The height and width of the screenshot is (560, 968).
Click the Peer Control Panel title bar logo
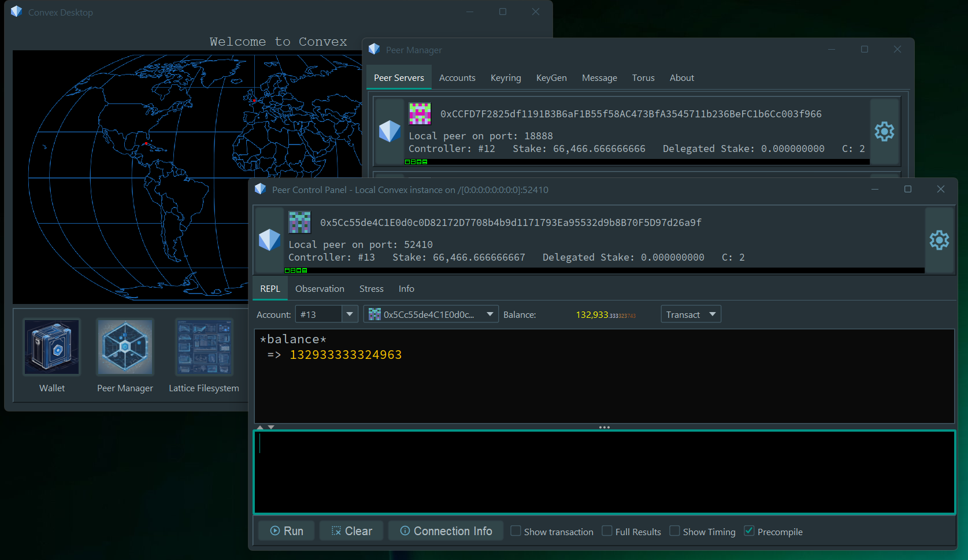[x=260, y=189]
